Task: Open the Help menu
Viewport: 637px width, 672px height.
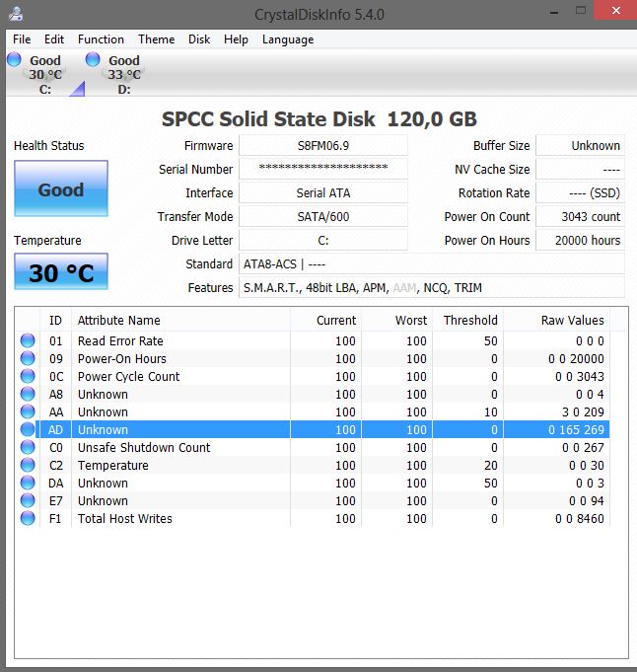Action: point(236,39)
